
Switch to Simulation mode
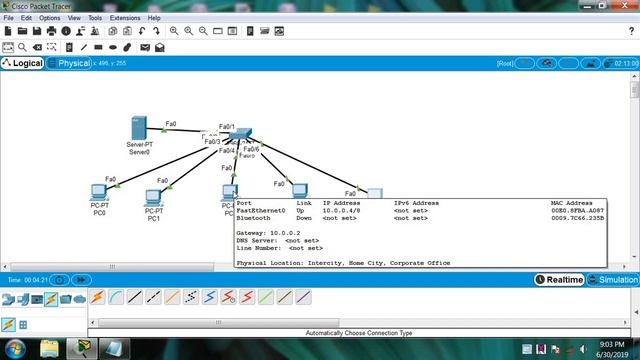coord(613,280)
